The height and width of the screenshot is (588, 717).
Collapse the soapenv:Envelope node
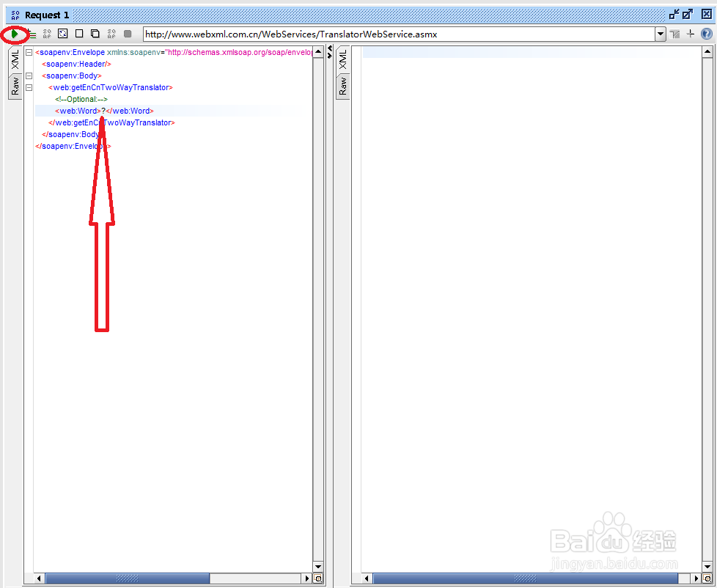tap(29, 52)
